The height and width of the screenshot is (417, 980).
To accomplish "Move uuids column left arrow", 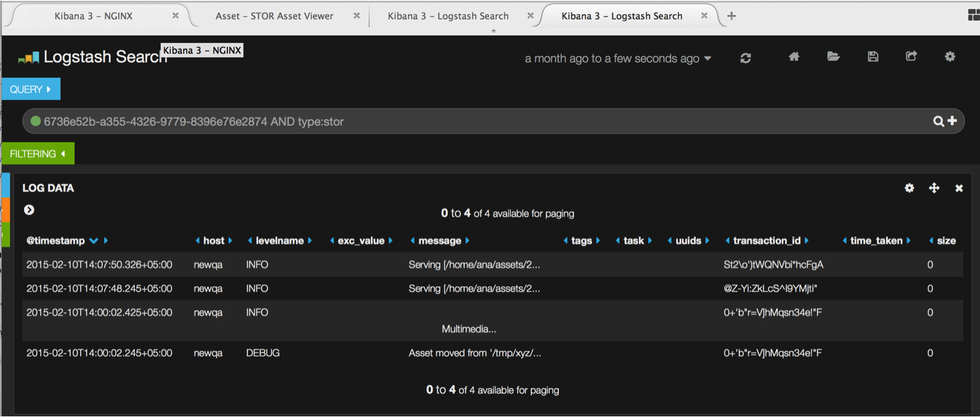I will coord(670,241).
